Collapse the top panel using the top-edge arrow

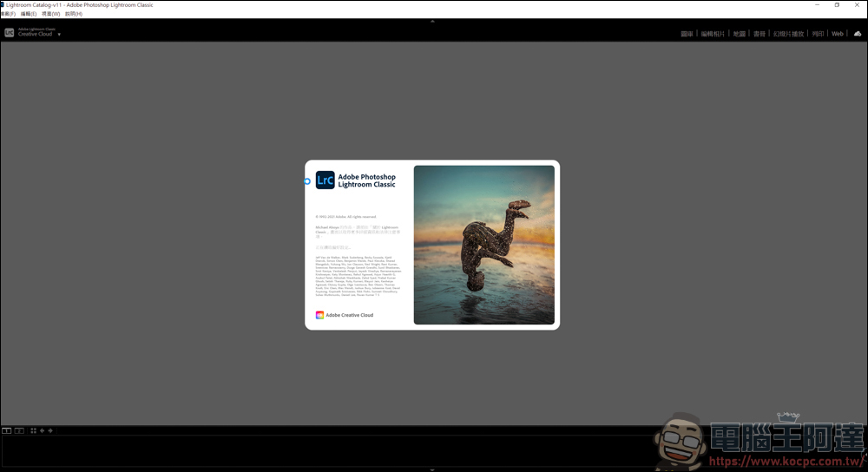click(x=432, y=21)
